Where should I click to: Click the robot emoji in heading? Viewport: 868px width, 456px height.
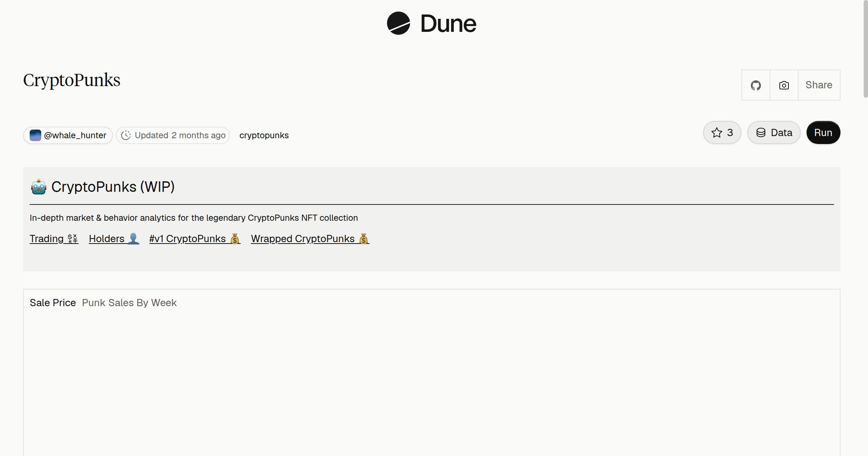(38, 187)
